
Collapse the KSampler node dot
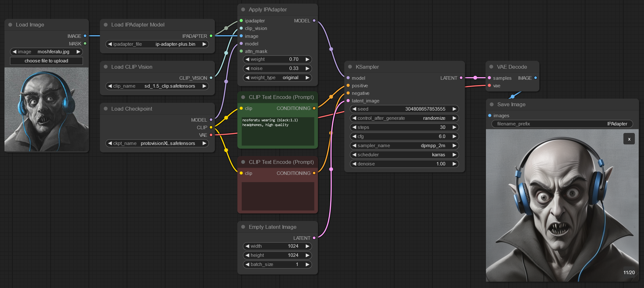click(350, 67)
